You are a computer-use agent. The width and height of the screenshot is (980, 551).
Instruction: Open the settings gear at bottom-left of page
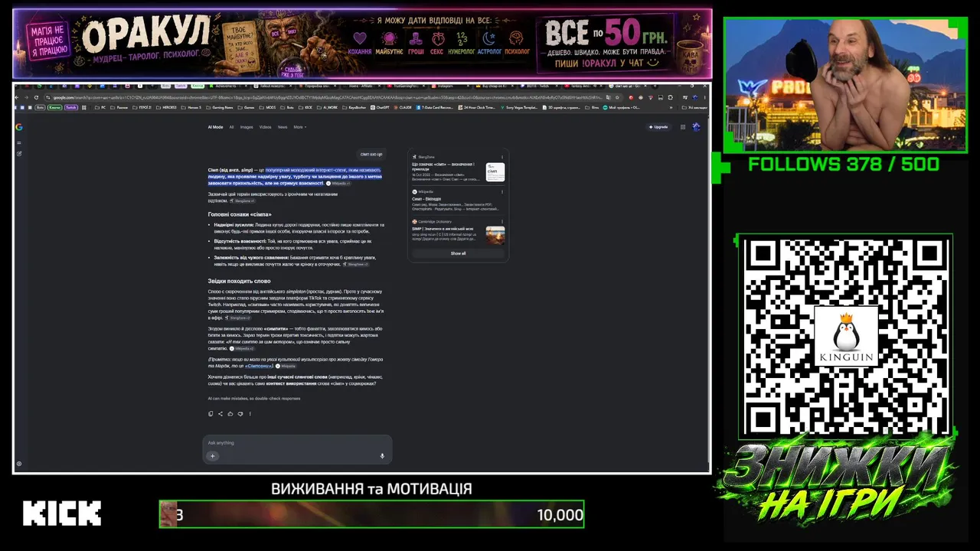(x=19, y=464)
